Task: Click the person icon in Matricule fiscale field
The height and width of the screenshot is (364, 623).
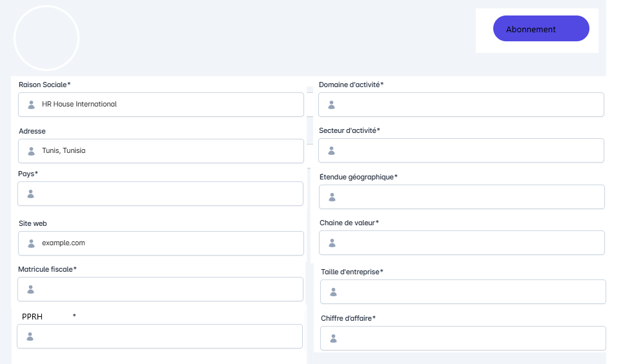Action: click(30, 289)
